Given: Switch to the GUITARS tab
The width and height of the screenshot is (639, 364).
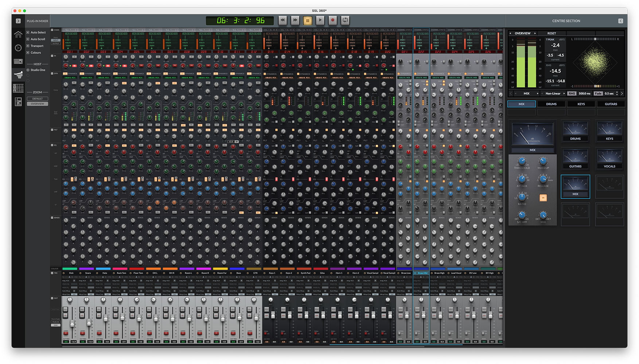Looking at the screenshot, I should [x=611, y=104].
